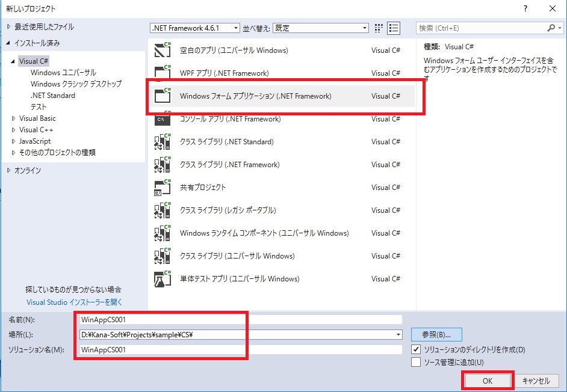The image size is (567, 392).
Task: Click the solution name (ソリューション名) field
Action: [241, 349]
